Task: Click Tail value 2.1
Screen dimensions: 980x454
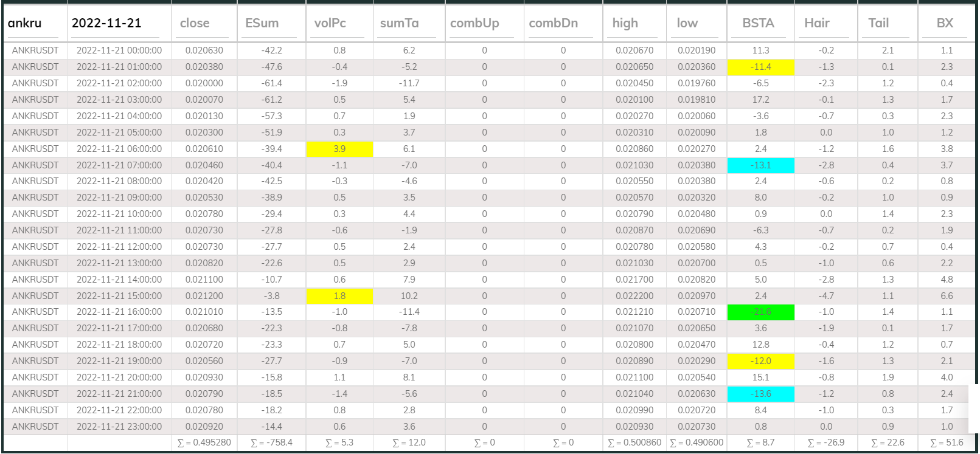Action: (x=888, y=50)
